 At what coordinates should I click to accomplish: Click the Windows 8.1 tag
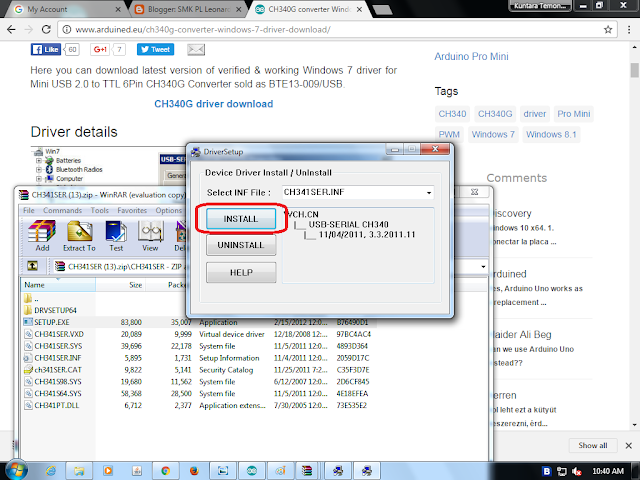551,134
